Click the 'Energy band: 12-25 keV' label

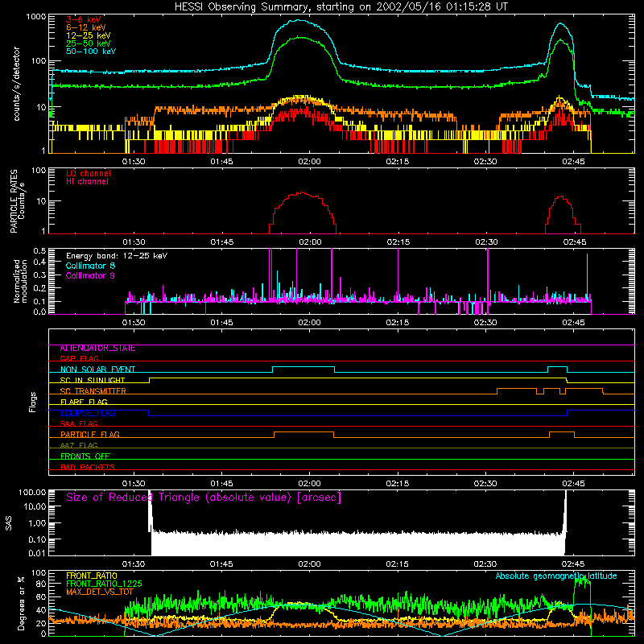click(117, 256)
